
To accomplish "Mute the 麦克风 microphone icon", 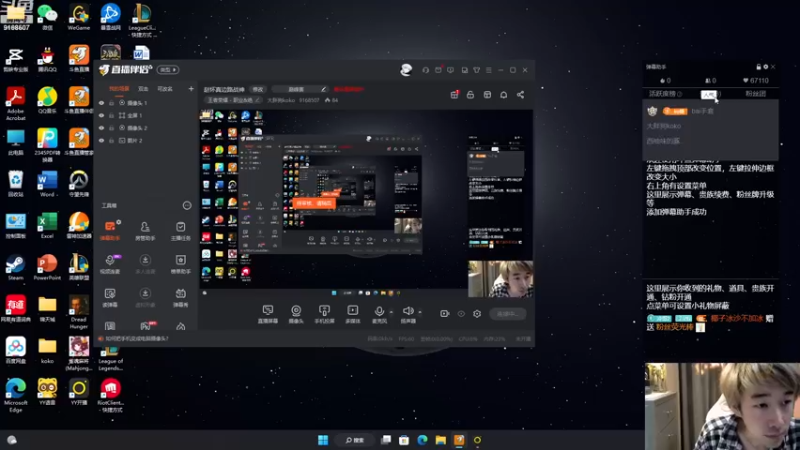I will pyautogui.click(x=379, y=311).
